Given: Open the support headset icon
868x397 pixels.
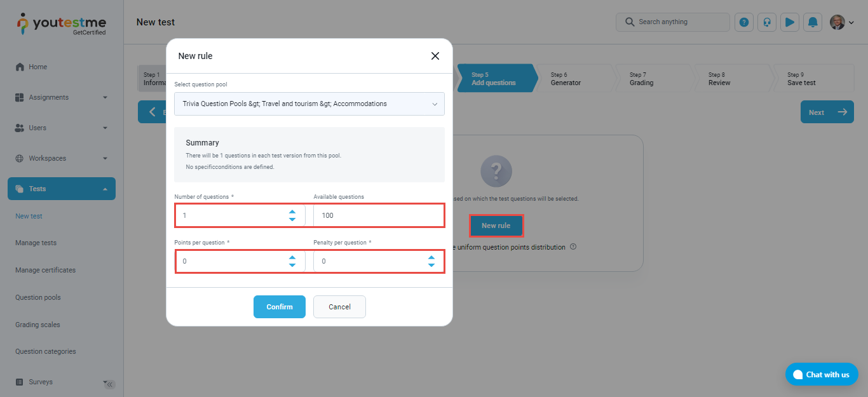Looking at the screenshot, I should click(767, 22).
